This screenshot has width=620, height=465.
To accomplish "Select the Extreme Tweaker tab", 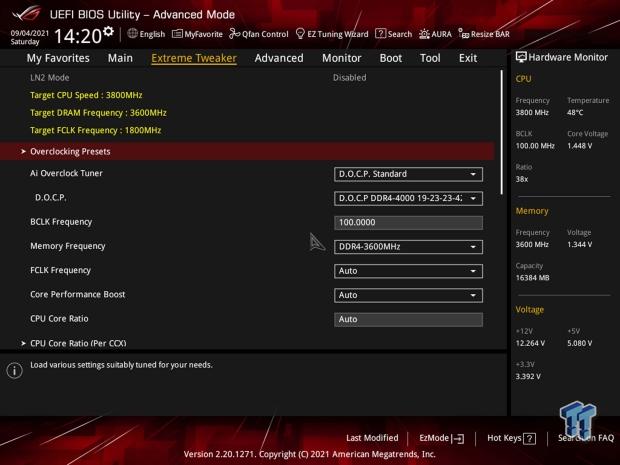I will pos(194,58).
